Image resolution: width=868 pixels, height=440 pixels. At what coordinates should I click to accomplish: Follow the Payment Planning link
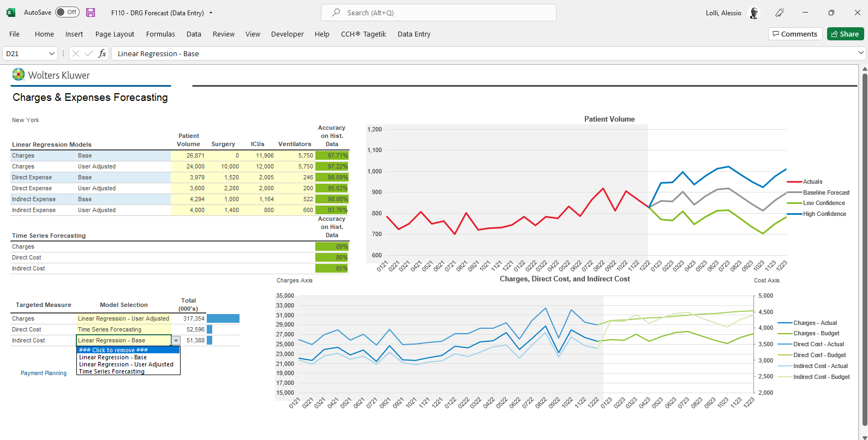tap(44, 373)
